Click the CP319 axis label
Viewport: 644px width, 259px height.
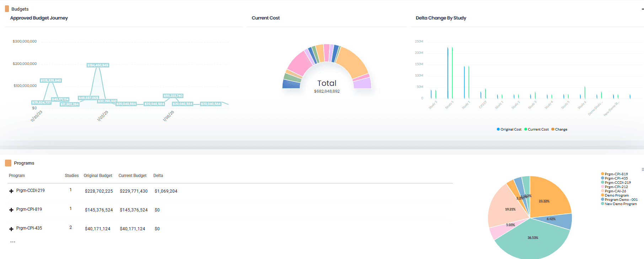coord(482,105)
